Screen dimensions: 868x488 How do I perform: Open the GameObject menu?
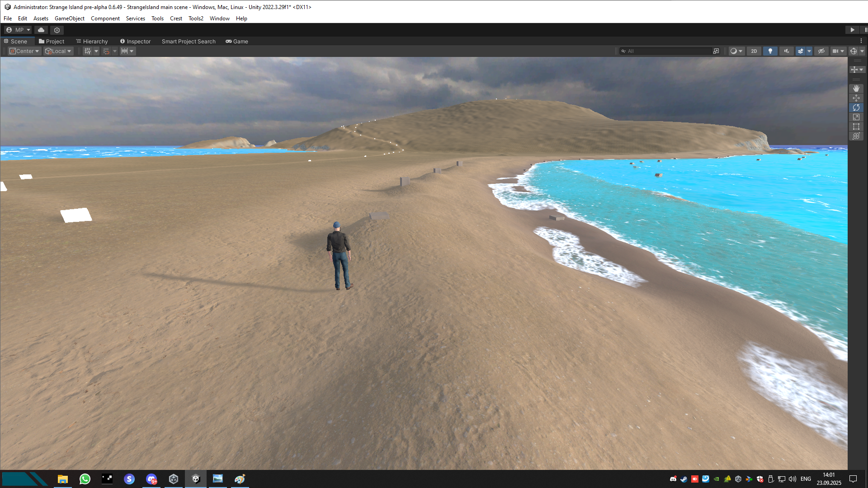[x=69, y=19]
